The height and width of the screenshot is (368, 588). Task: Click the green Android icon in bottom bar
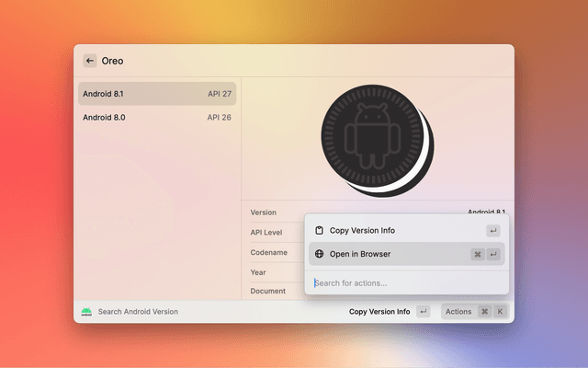86,312
